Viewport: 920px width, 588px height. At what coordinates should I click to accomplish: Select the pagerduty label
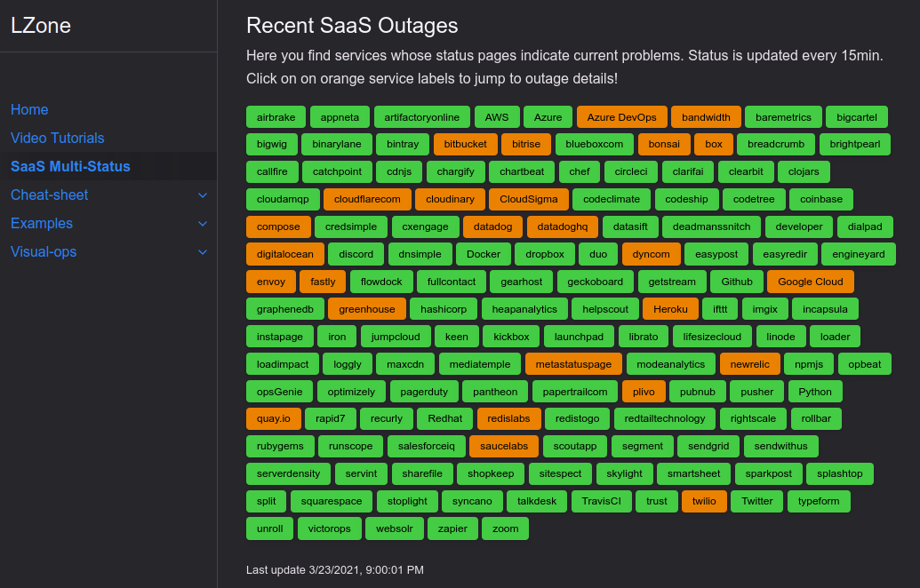424,392
